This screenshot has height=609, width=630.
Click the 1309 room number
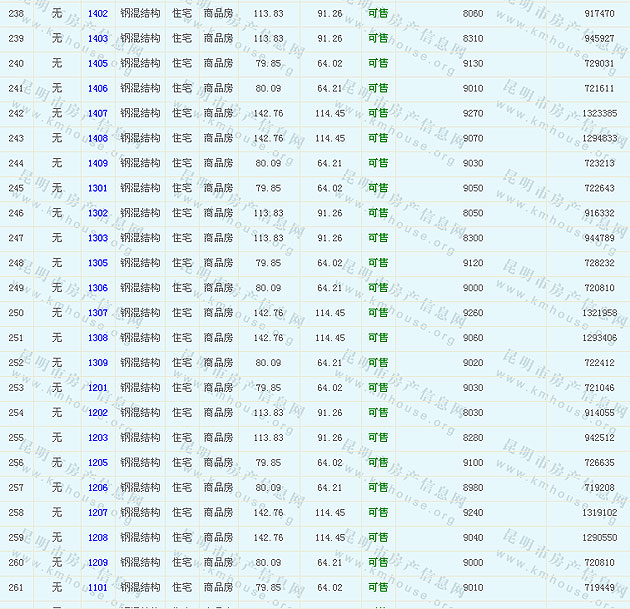pos(97,364)
